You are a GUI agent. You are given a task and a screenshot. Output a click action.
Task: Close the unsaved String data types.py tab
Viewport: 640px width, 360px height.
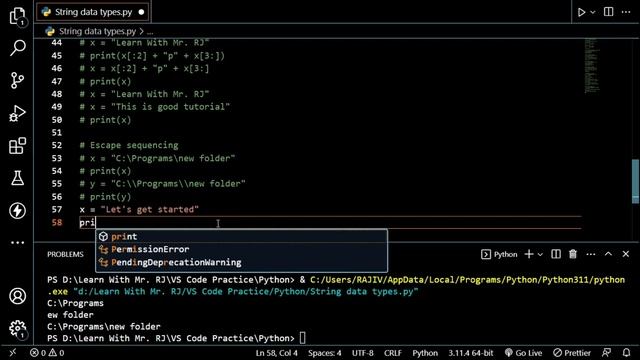coord(141,12)
